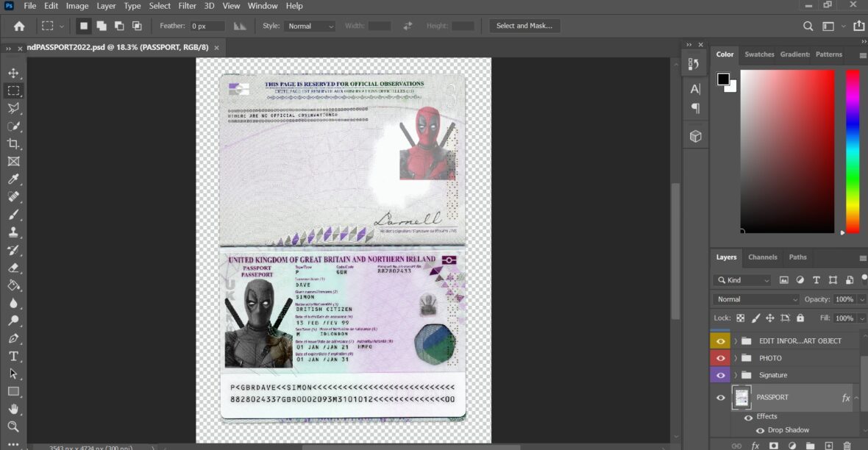Open the Color panel flyout menu
The width and height of the screenshot is (868, 450).
pos(862,55)
